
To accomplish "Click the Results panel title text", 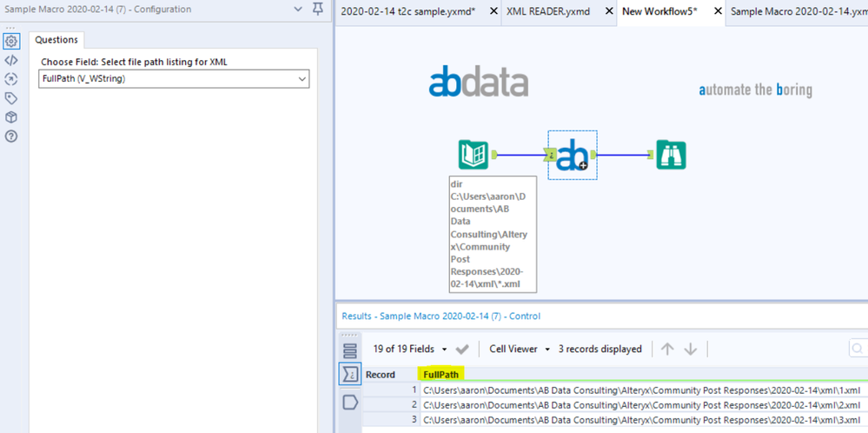I will [441, 316].
